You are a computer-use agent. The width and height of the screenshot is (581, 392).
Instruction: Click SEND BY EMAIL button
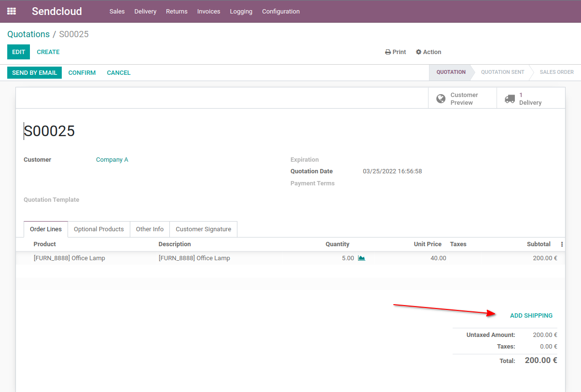tap(34, 72)
